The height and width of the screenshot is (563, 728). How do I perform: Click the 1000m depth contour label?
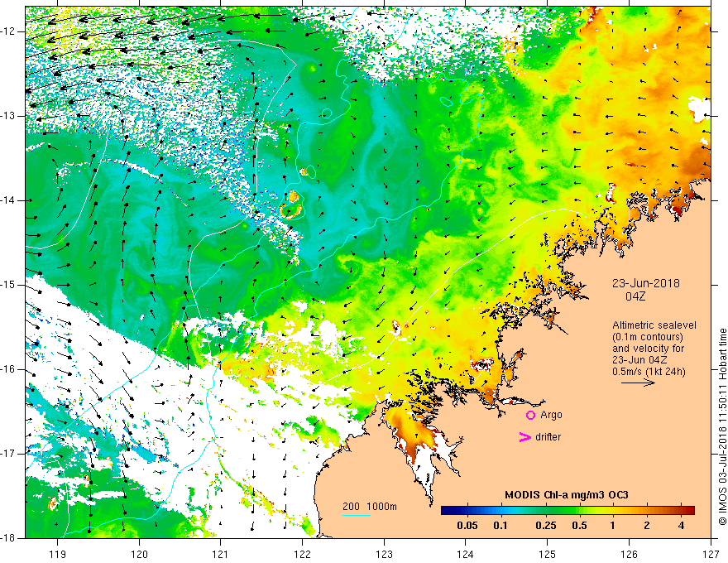tap(381, 507)
